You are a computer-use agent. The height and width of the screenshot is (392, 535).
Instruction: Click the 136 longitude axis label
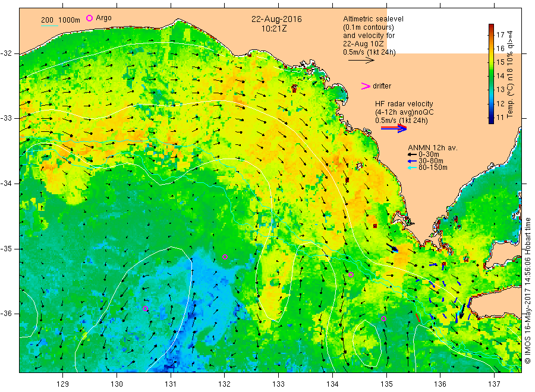point(440,384)
